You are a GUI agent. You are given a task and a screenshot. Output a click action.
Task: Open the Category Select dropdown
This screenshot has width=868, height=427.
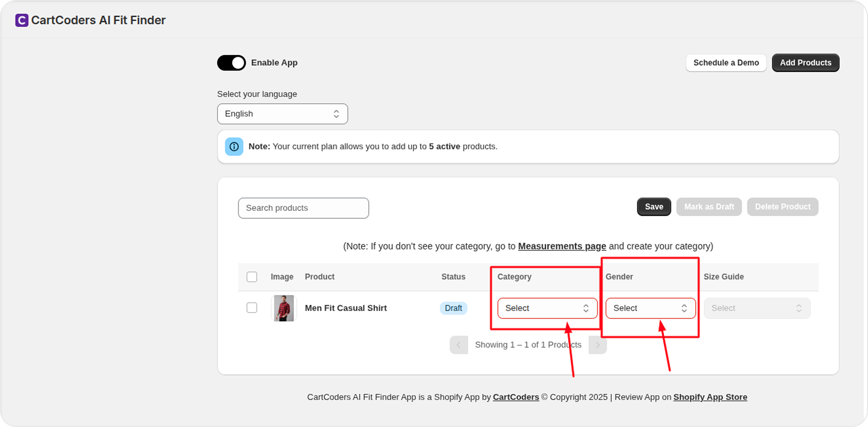[x=547, y=308]
